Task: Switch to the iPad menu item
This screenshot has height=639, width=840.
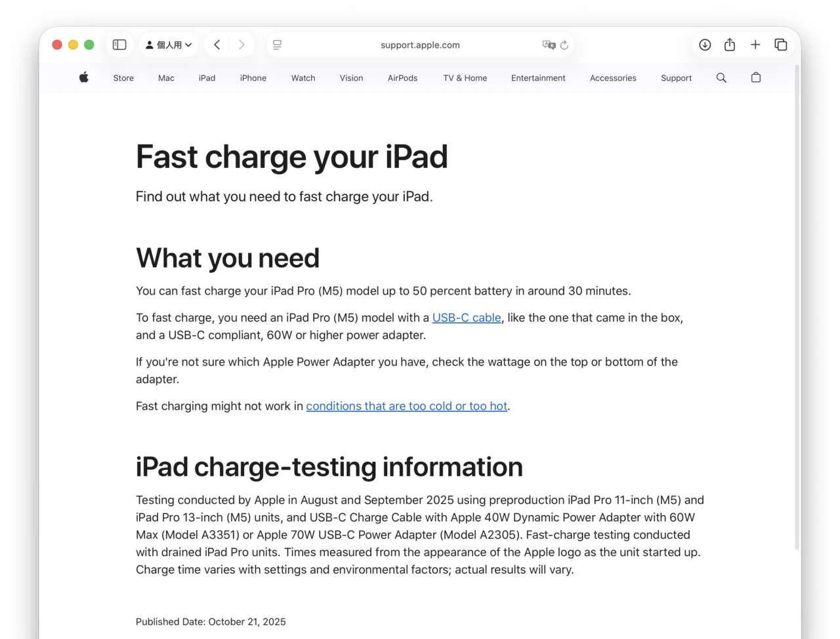Action: coord(207,77)
